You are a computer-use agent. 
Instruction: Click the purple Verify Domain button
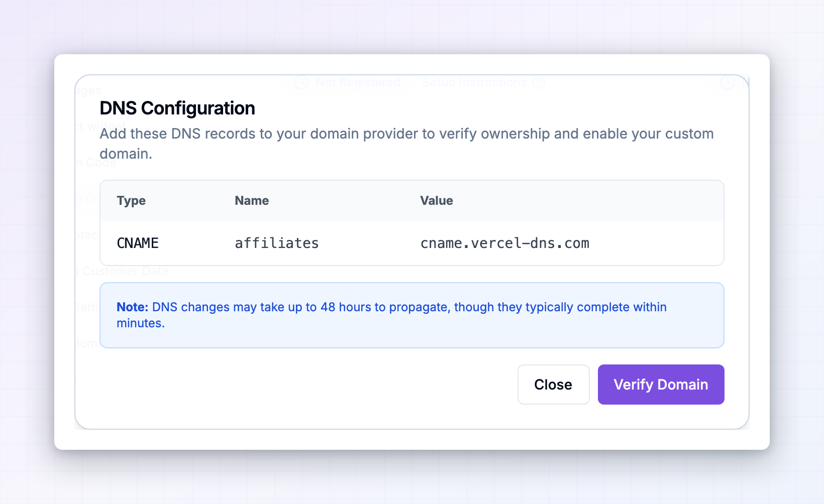pyautogui.click(x=661, y=385)
